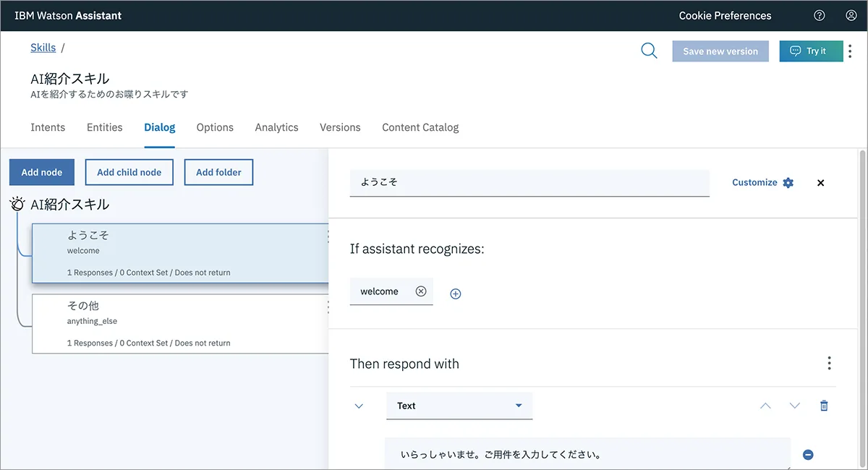Viewport: 868px width, 470px height.
Task: Click the Add node button
Action: tap(42, 172)
